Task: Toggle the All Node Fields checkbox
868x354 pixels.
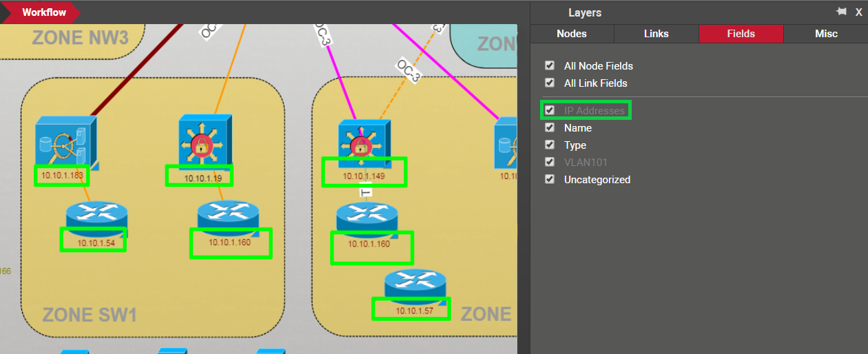Action: click(550, 65)
